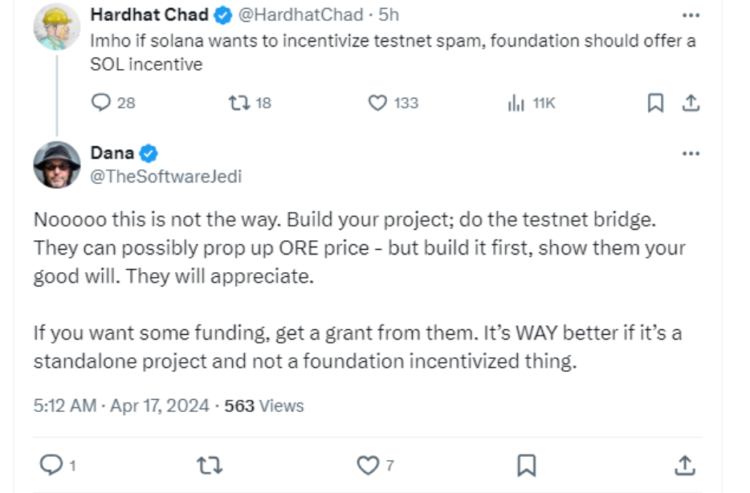The height and width of the screenshot is (493, 750).
Task: Retweet Dana's tweet
Action: pos(208,463)
